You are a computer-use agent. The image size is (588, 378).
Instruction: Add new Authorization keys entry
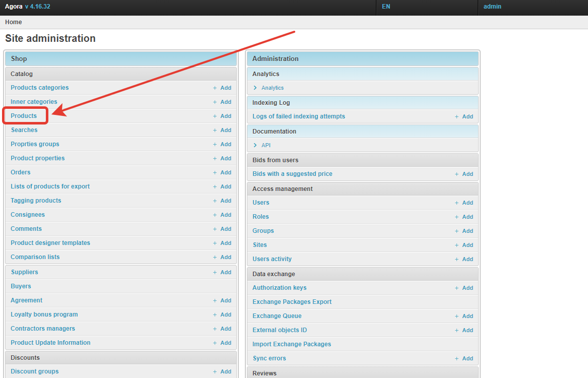pyautogui.click(x=456, y=288)
